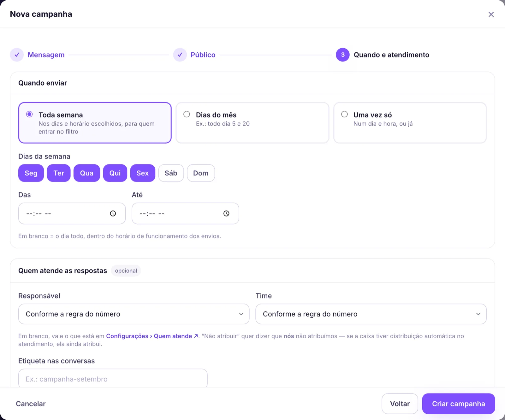Enable the Dom weekday chip
505x420 pixels.
tap(201, 173)
